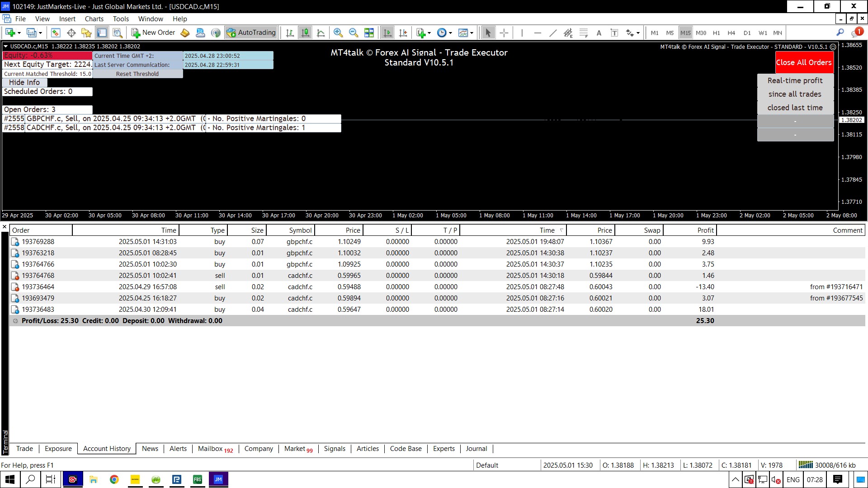This screenshot has width=868, height=488.
Task: Click the Navigator star-folder icon
Action: pyautogui.click(x=86, y=33)
